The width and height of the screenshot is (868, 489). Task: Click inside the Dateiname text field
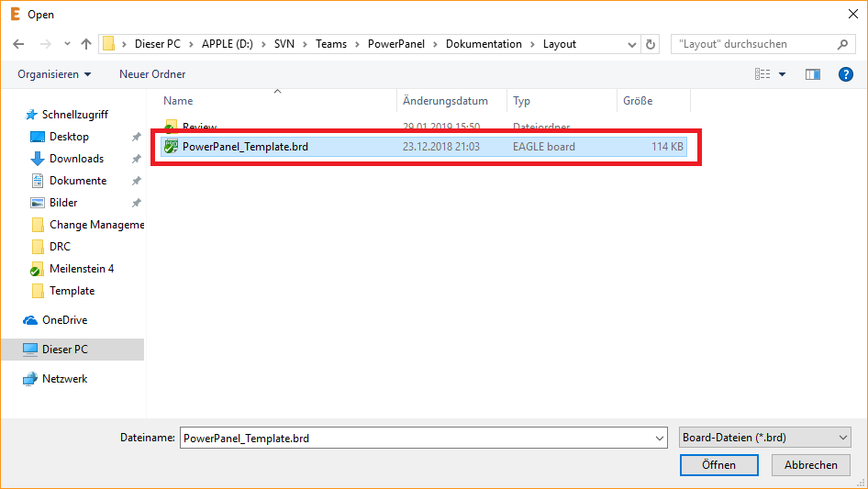(x=413, y=439)
